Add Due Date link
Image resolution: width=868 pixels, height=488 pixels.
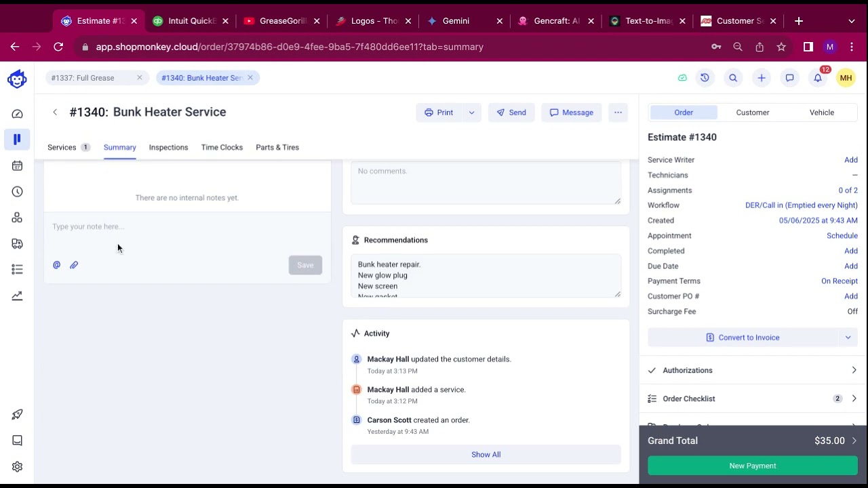(x=851, y=266)
